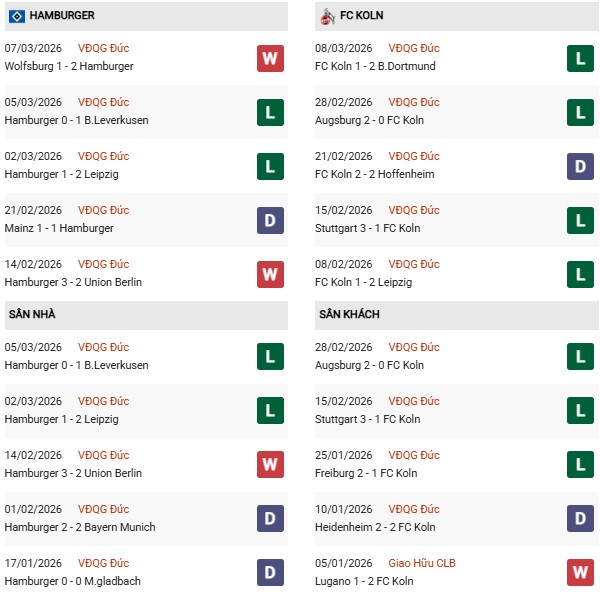600x594 pixels.
Task: Click L badge for FC Koln 1 - 2 B.Dortmund
Action: 580,58
